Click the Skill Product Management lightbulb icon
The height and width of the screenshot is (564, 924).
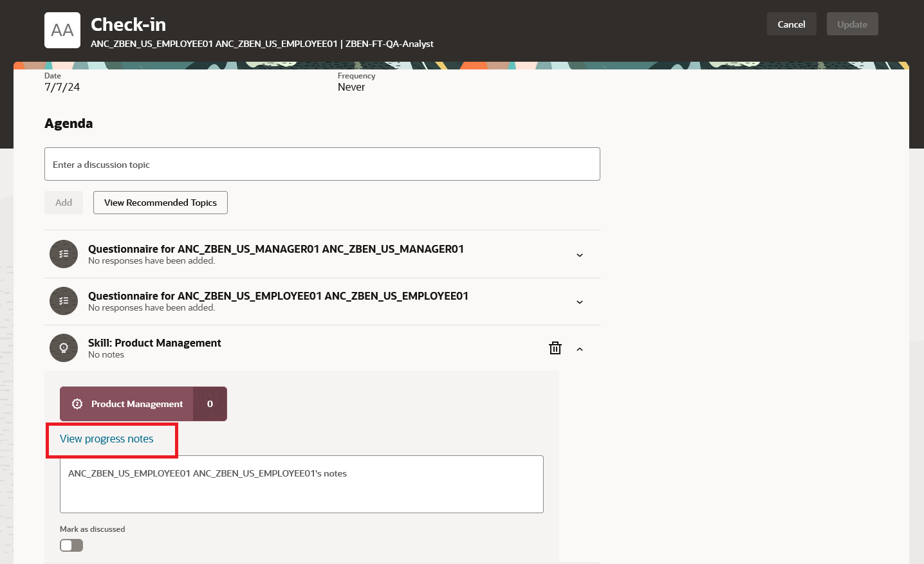64,348
